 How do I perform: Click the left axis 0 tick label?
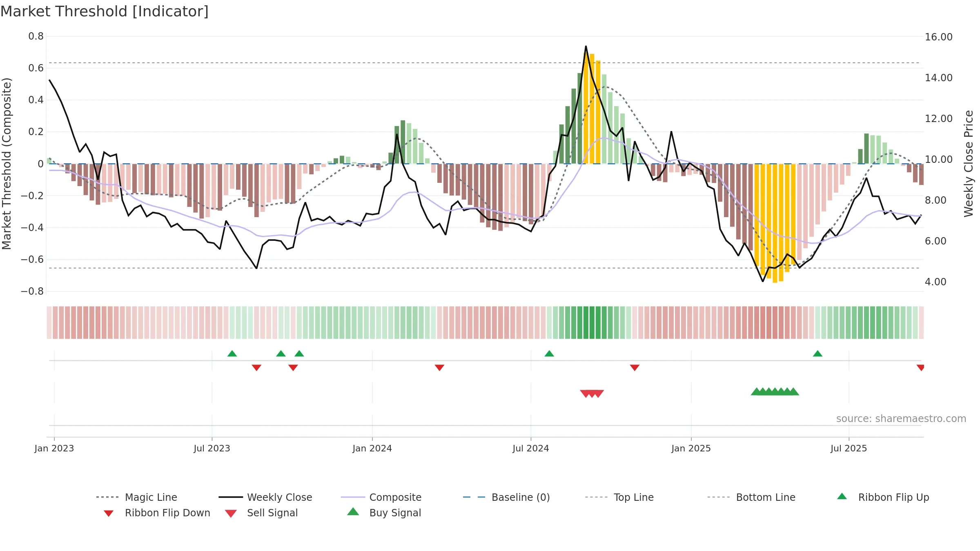click(x=40, y=164)
